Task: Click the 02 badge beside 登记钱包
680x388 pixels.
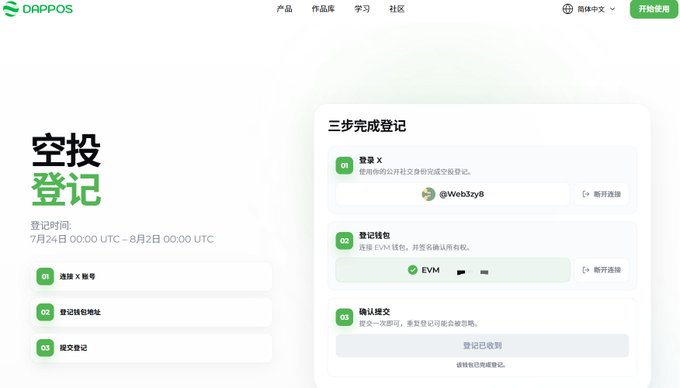Action: coord(344,241)
